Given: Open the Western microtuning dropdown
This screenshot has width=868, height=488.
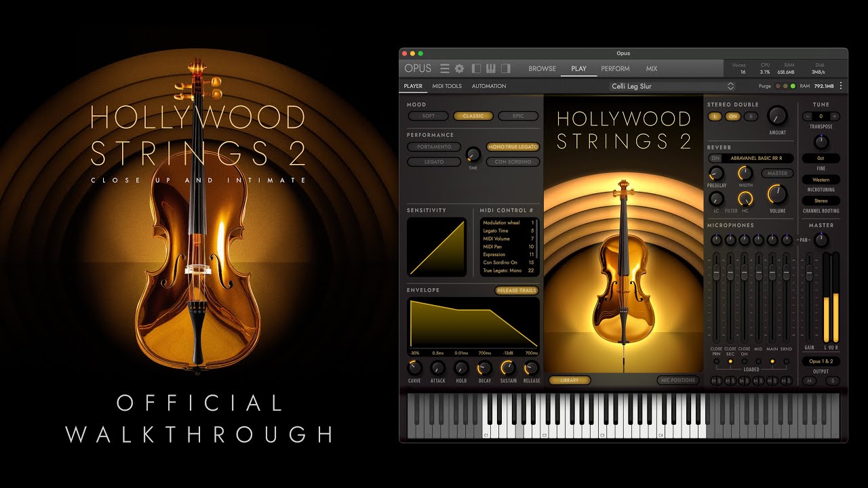Looking at the screenshot, I should [x=821, y=180].
